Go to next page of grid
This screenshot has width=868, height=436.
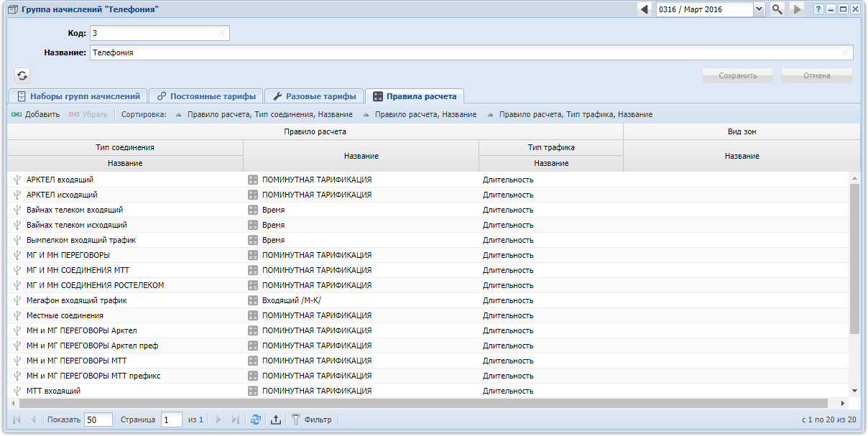pos(218,419)
